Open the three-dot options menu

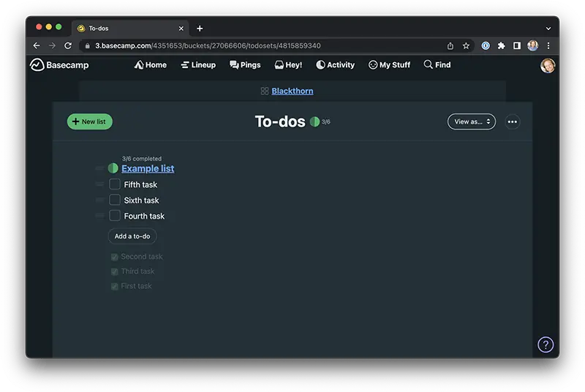point(513,121)
